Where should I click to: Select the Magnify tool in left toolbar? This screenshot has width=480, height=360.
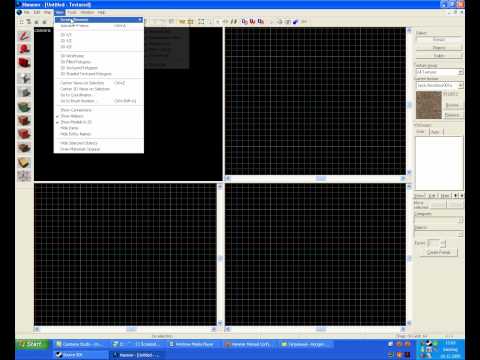(x=24, y=49)
